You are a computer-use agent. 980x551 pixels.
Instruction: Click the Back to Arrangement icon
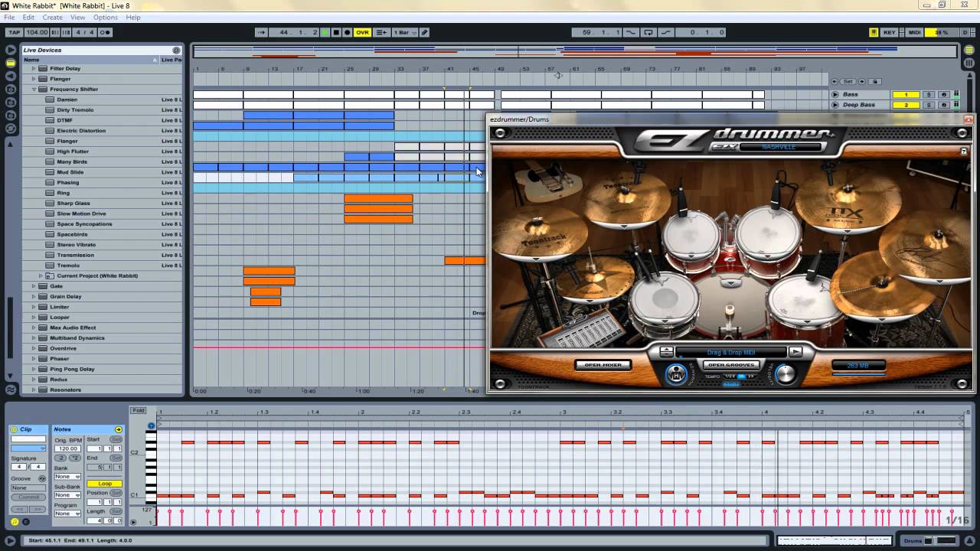pyautogui.click(x=381, y=32)
